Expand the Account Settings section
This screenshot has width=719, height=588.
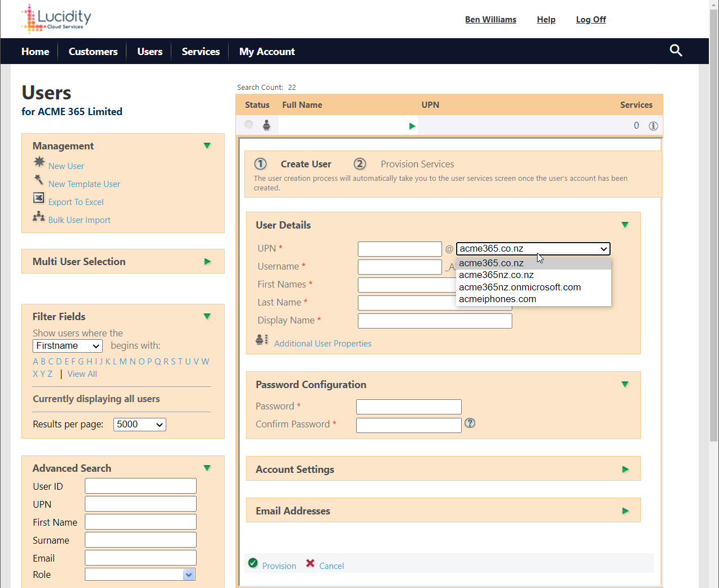625,470
